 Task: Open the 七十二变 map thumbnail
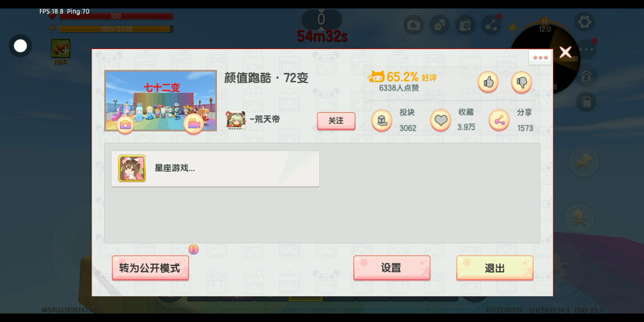(161, 101)
